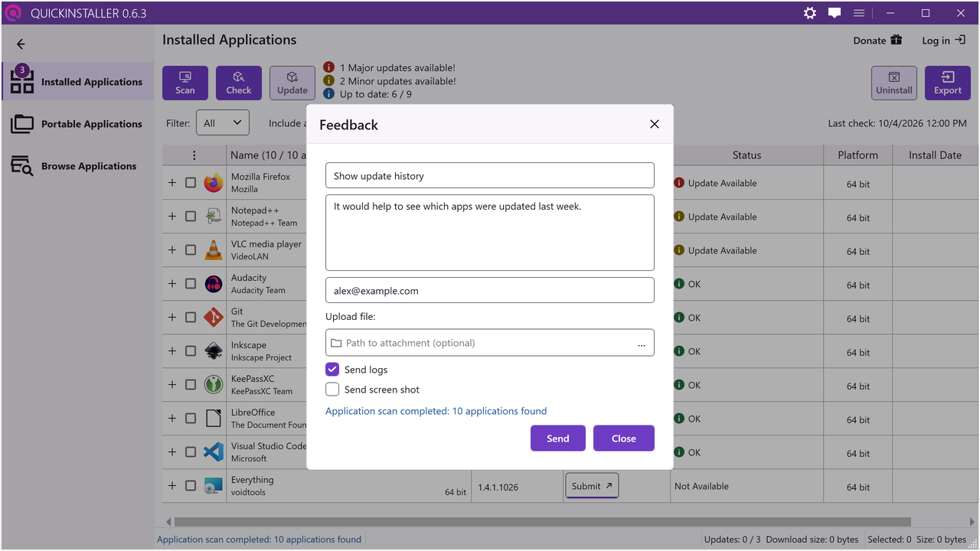The height and width of the screenshot is (551, 980).
Task: Click the Mozilla Firefox app icon
Action: [214, 183]
